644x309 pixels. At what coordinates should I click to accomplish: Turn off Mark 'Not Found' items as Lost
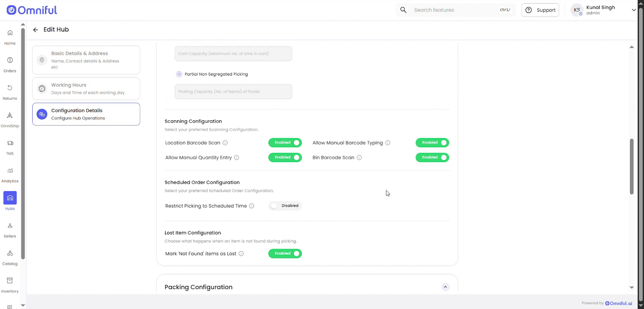tap(285, 253)
